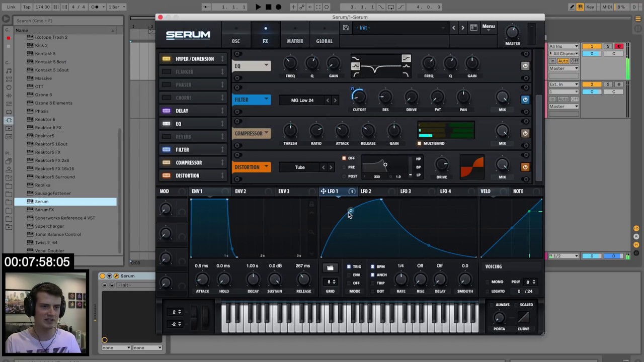This screenshot has height=362, width=644.
Task: Select next filter type arrow beside MG Low 24
Action: tap(335, 100)
